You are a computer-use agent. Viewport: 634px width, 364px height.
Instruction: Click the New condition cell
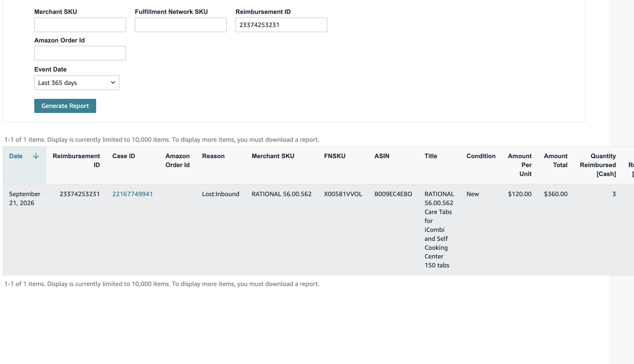(473, 194)
